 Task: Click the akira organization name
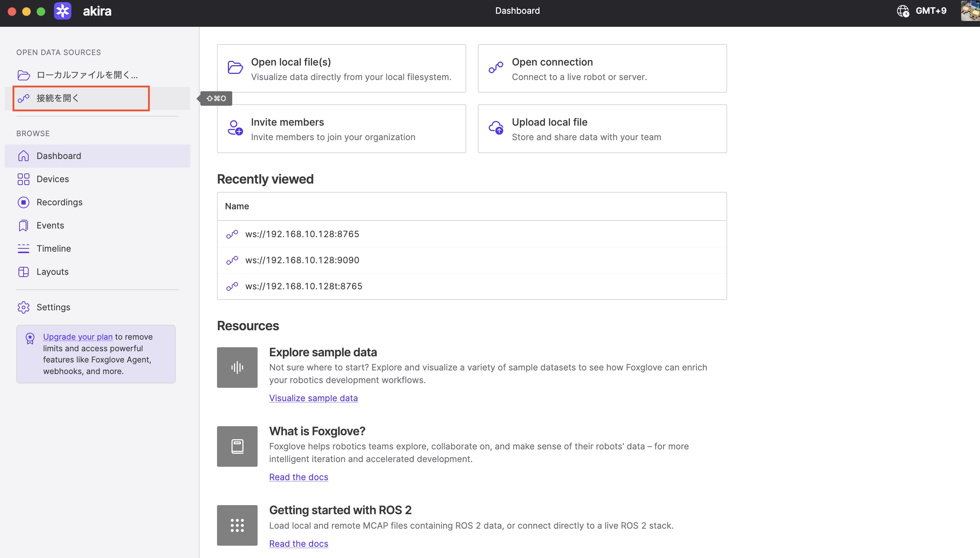[97, 11]
